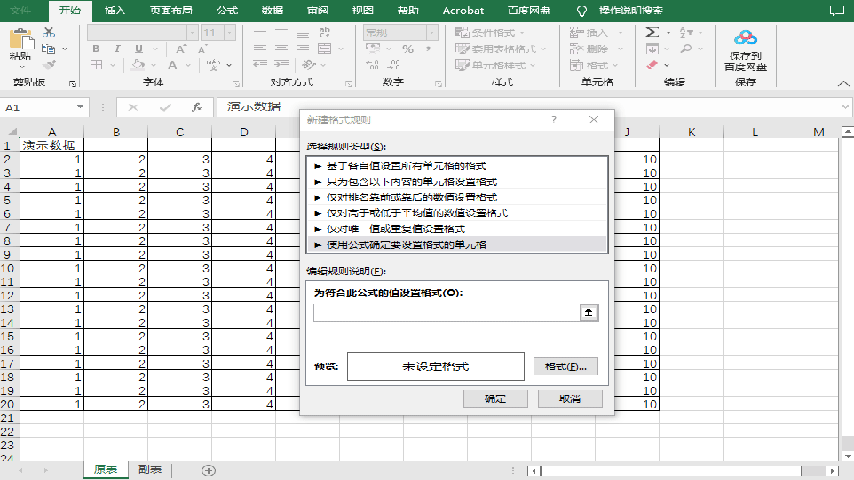Select top or bottom ranked values rule
Screen dimensions: 854x480
[x=457, y=197]
